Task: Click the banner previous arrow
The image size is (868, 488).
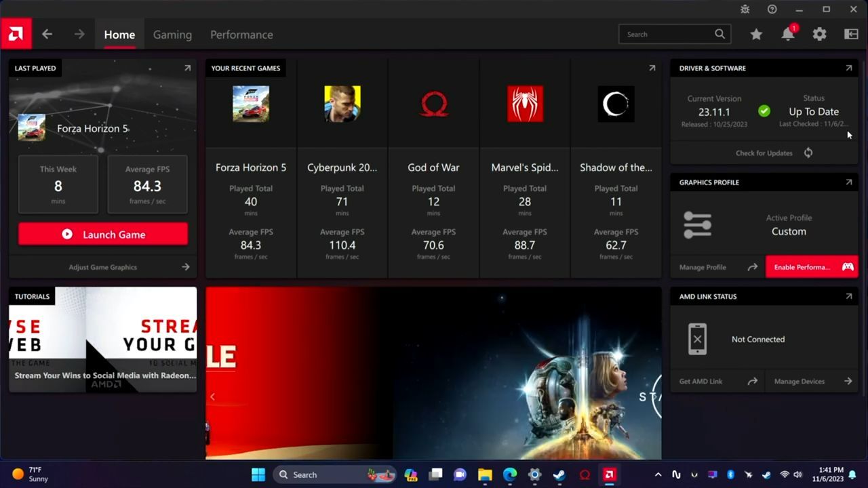Action: tap(212, 396)
